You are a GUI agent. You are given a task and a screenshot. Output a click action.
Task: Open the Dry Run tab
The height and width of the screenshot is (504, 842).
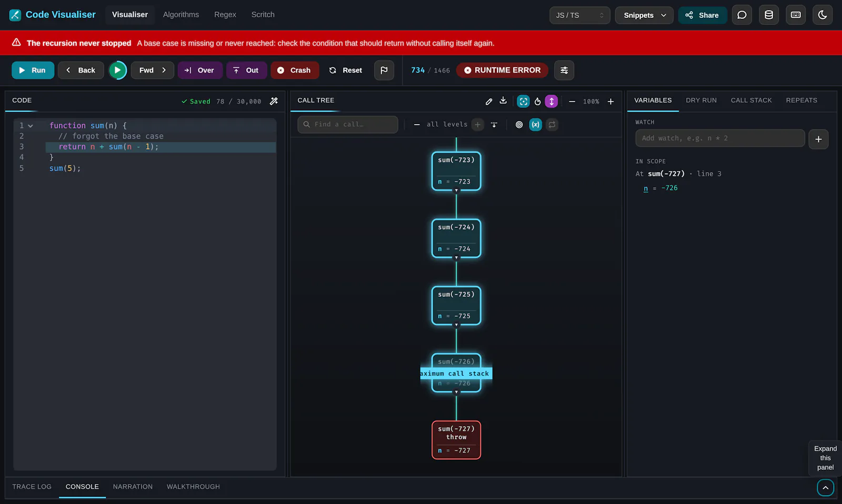[701, 100]
